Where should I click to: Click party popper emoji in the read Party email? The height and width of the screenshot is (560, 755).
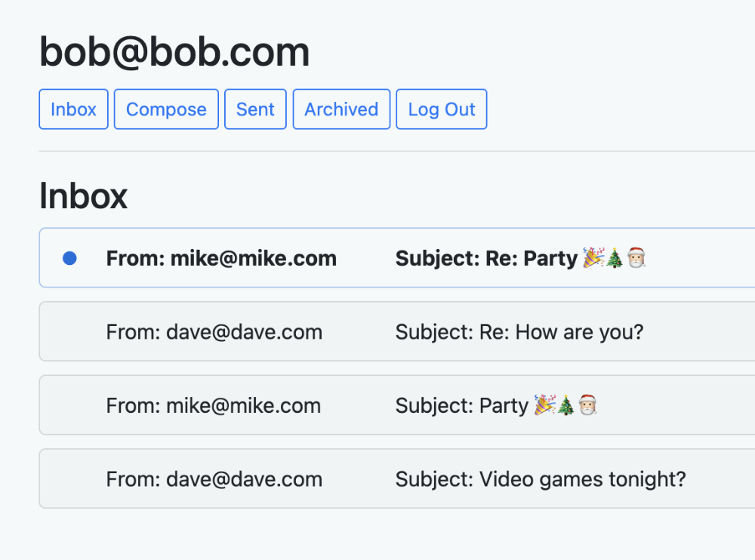pos(544,405)
